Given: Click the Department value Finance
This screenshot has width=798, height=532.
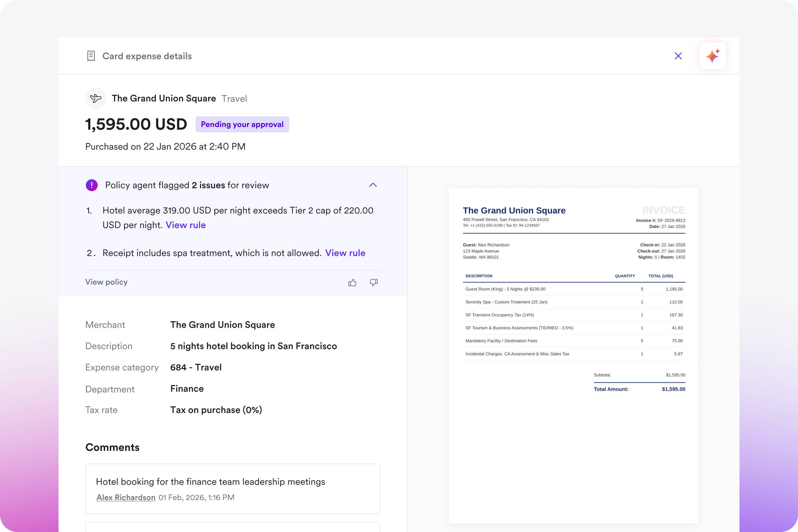Looking at the screenshot, I should pos(187,389).
